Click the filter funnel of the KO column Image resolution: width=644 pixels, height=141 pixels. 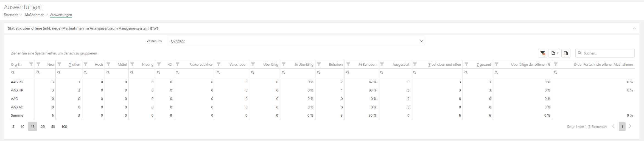159,64
